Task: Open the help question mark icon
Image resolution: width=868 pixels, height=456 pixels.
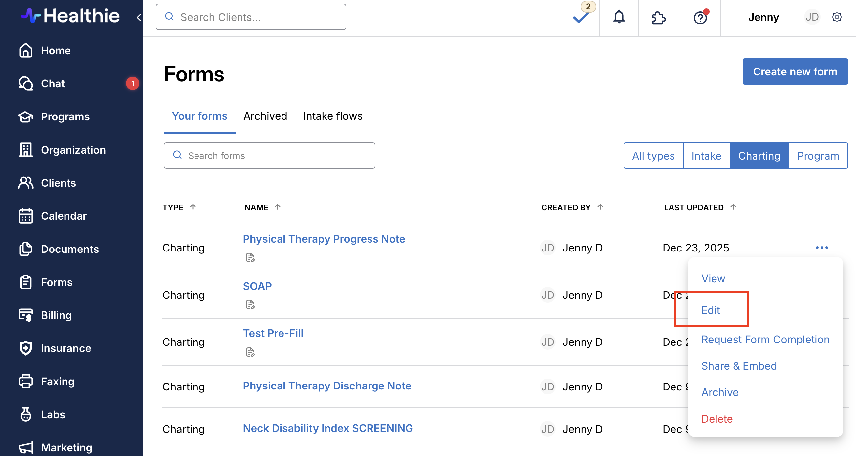Action: 700,18
